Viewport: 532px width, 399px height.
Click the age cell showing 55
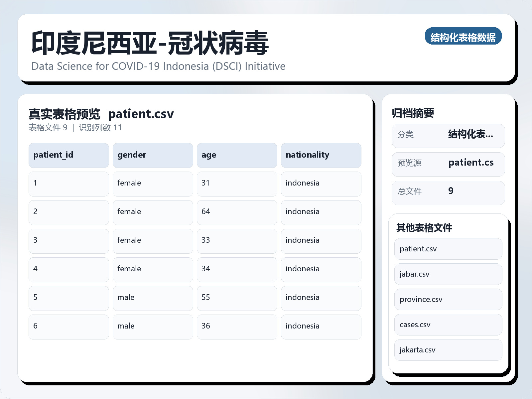tap(237, 298)
